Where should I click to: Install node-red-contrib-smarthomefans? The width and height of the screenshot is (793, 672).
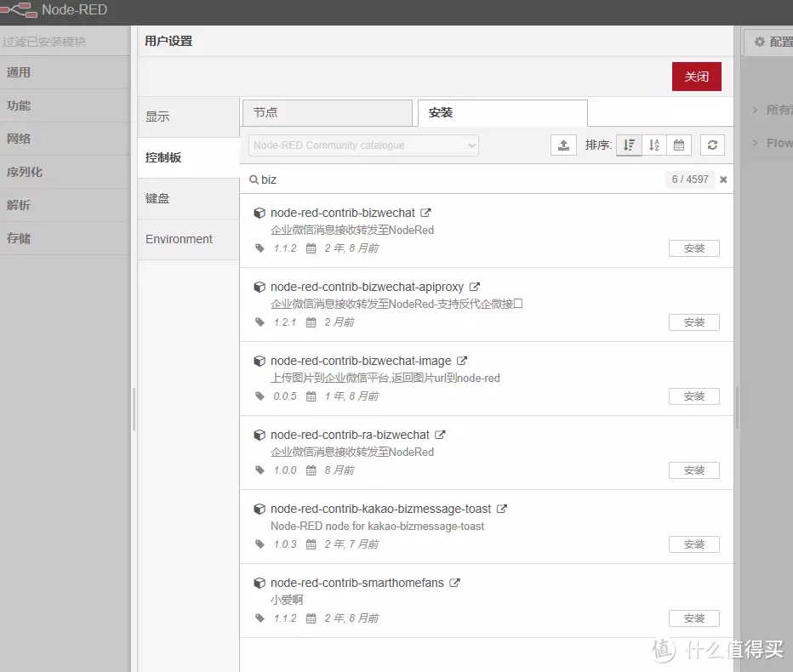click(x=694, y=618)
